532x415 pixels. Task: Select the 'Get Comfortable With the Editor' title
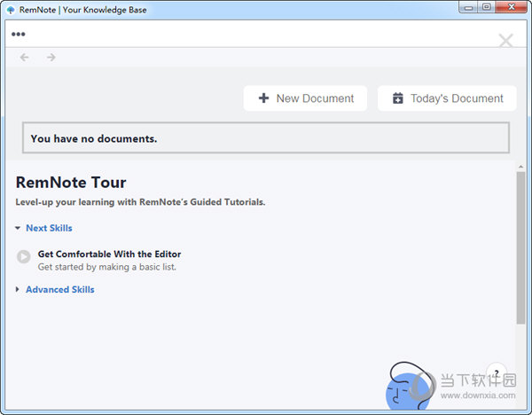[x=109, y=254]
